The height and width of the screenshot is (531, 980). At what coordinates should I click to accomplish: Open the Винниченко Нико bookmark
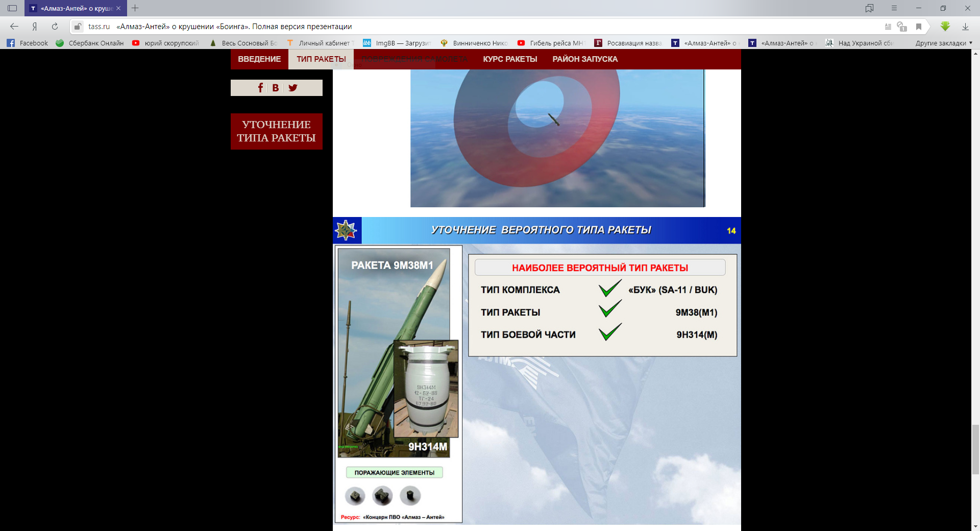coord(474,43)
